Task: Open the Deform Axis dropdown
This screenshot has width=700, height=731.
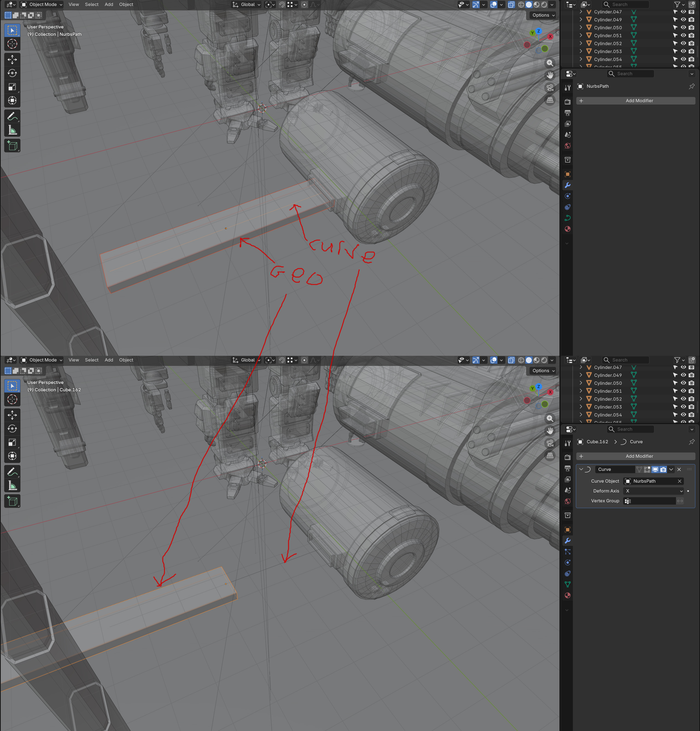Action: coord(654,491)
